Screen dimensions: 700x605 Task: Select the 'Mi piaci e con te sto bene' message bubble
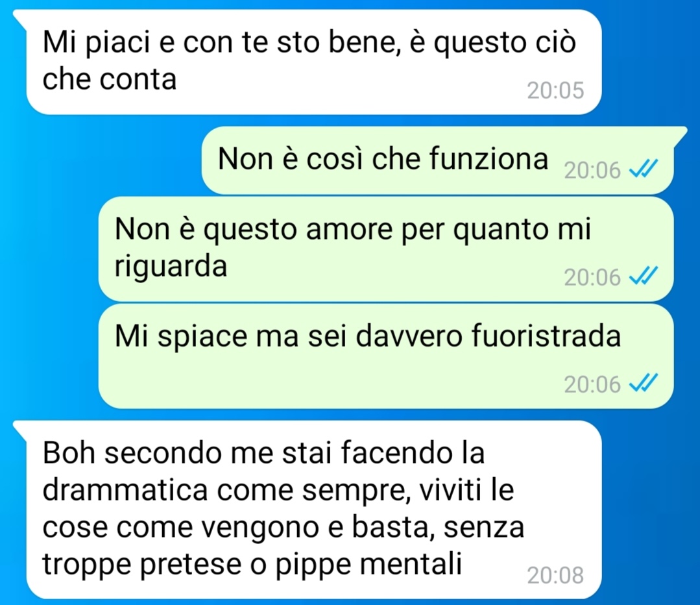314,62
